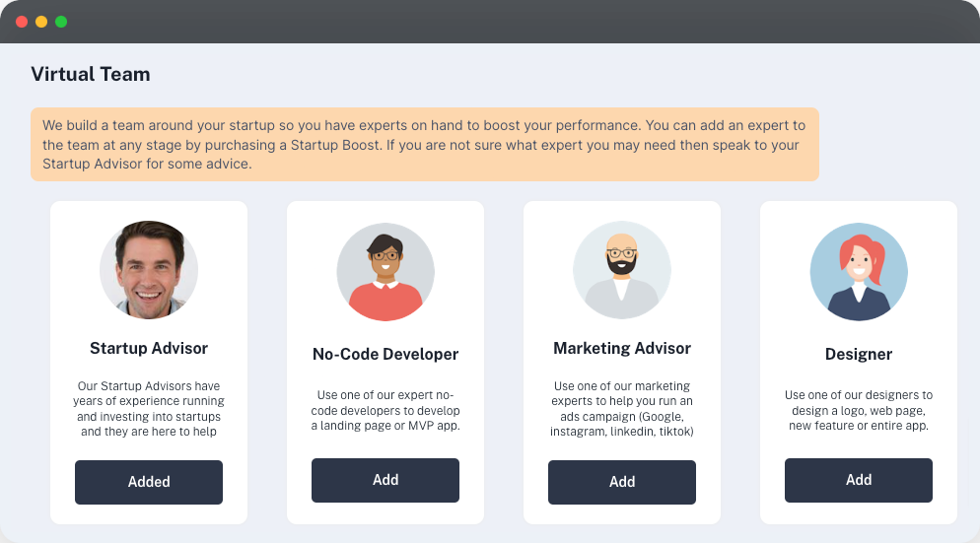Add the Marketing Advisor to team

click(622, 482)
